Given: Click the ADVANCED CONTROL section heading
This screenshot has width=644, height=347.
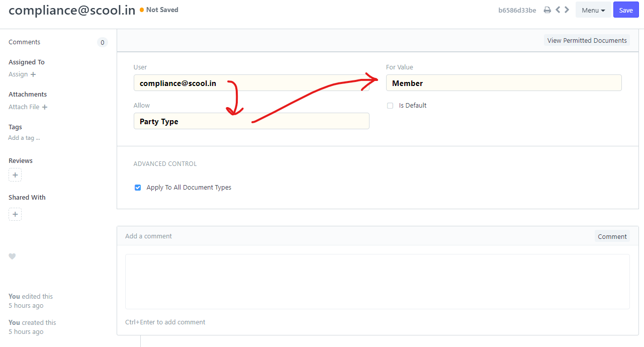Looking at the screenshot, I should coord(165,164).
